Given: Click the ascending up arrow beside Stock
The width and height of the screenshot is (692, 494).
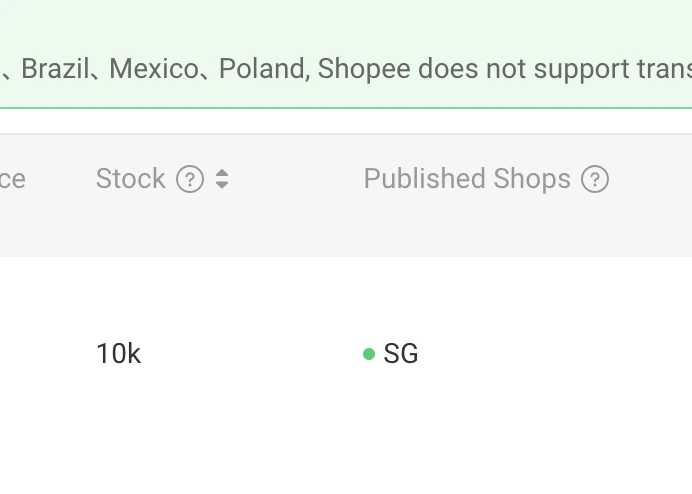Looking at the screenshot, I should click(x=222, y=173).
